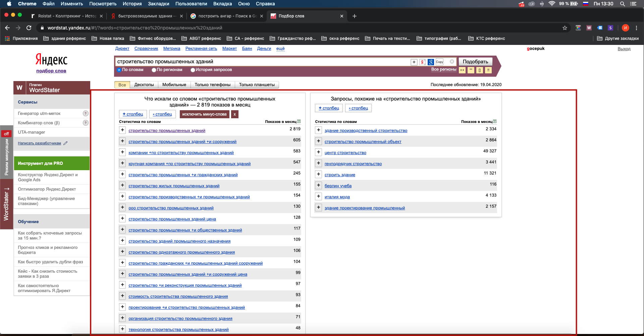This screenshot has height=336, width=644.
Task: Switch to Только телефоны tab
Action: [213, 85]
